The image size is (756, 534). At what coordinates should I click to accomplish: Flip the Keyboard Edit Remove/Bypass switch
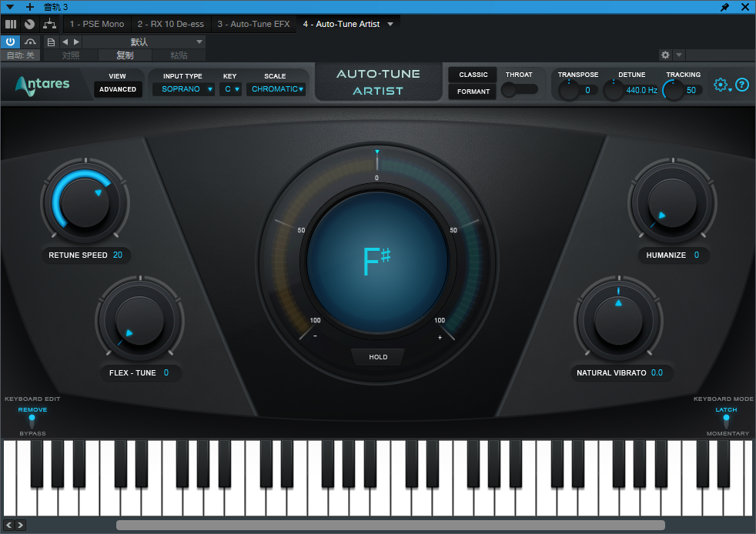(x=32, y=421)
